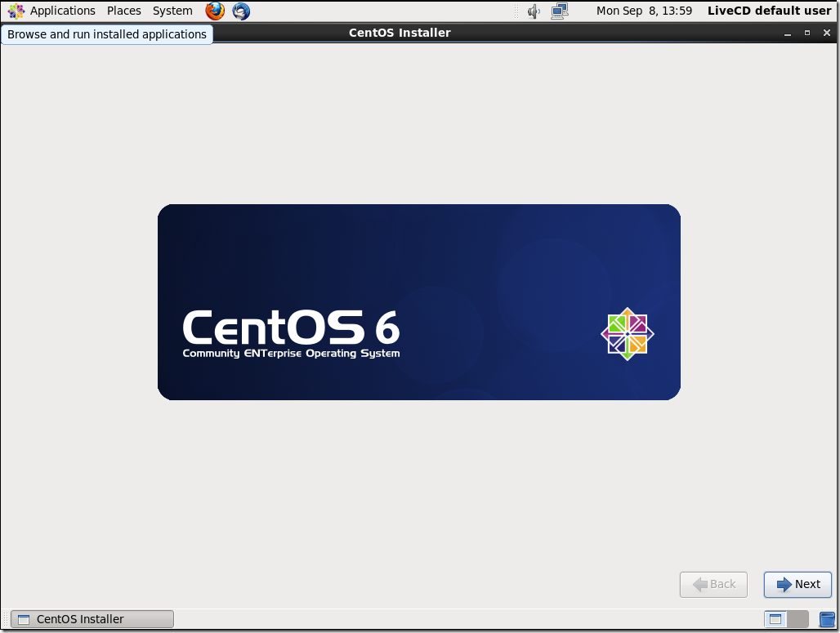
Task: Open the network connection icon
Action: (x=560, y=11)
